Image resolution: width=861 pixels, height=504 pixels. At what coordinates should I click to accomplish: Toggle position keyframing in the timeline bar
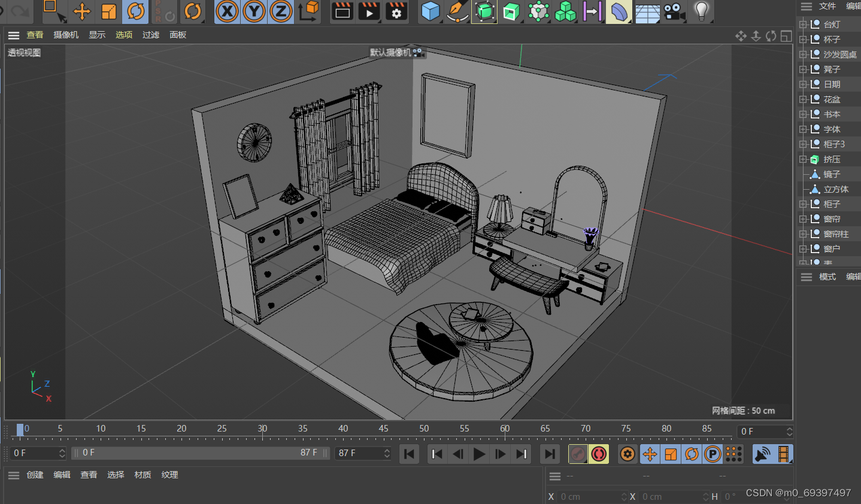point(649,454)
